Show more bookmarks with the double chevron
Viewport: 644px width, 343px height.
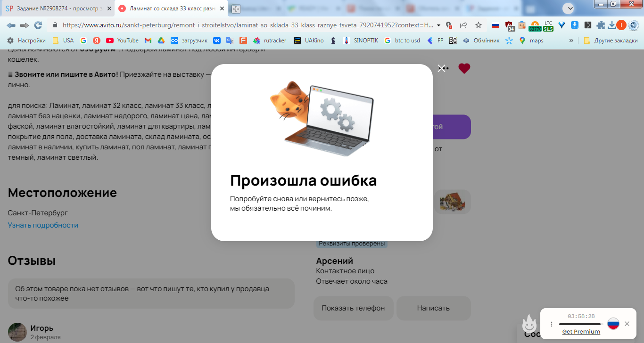click(571, 41)
